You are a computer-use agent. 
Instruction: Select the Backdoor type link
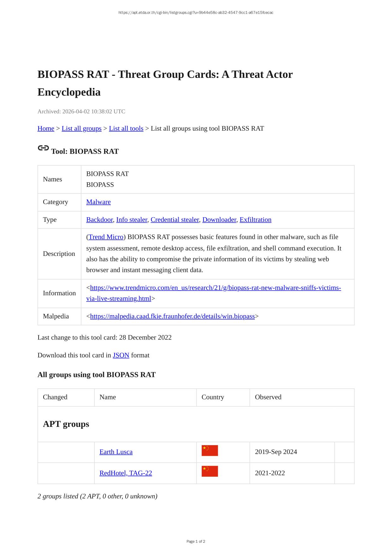99,220
